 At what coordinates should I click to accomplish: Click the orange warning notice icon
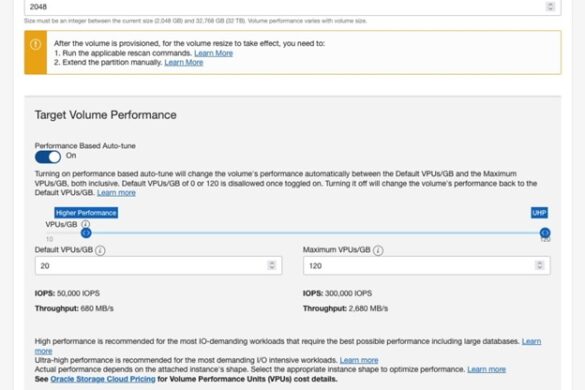[x=35, y=44]
